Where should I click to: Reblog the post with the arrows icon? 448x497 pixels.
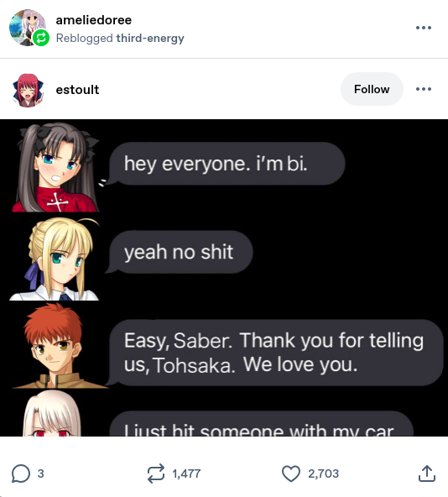point(156,473)
